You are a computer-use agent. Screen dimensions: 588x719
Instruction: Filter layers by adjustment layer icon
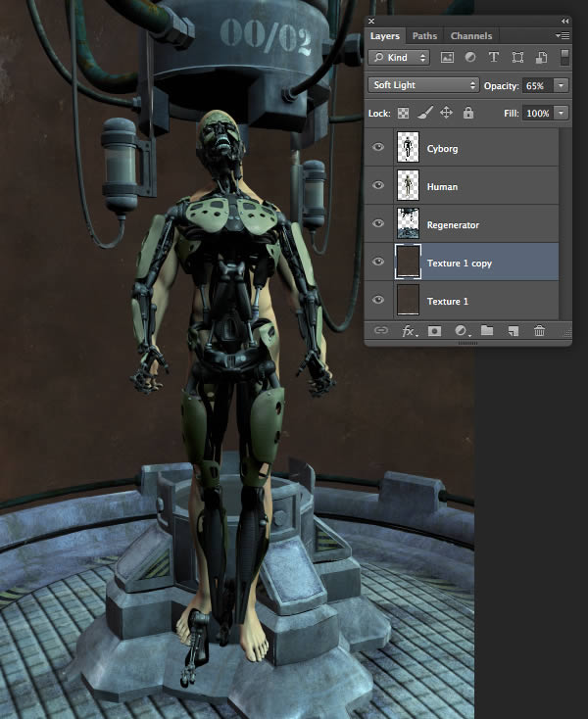pos(470,58)
